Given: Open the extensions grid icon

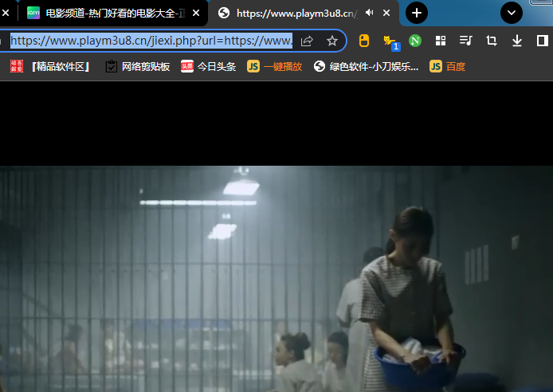Looking at the screenshot, I should tap(441, 41).
